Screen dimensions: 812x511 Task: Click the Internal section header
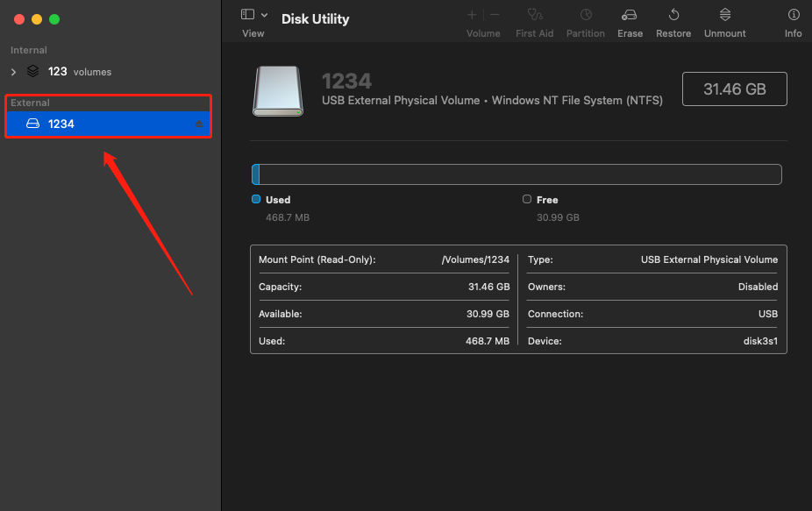pos(28,50)
